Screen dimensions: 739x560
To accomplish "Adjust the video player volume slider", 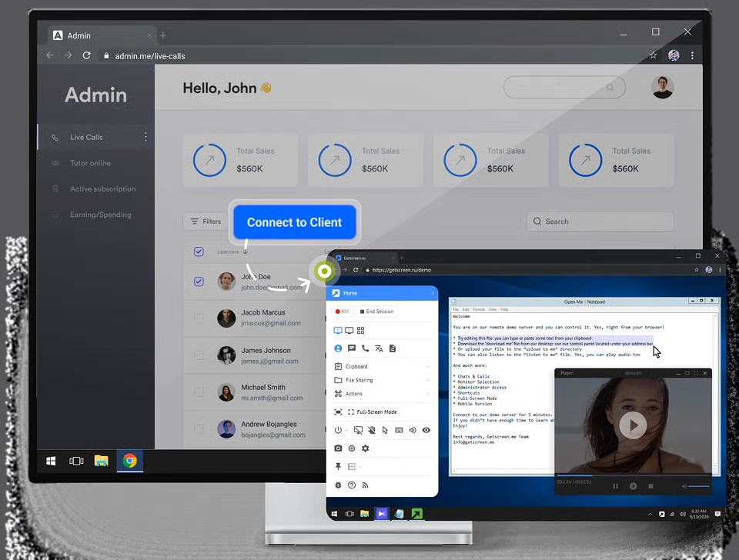I will pyautogui.click(x=698, y=486).
